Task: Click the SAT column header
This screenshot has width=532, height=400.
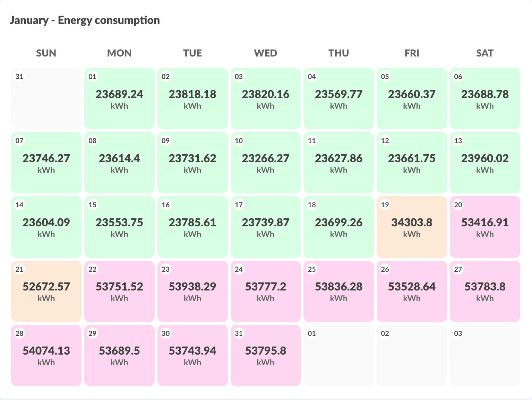Action: tap(485, 53)
